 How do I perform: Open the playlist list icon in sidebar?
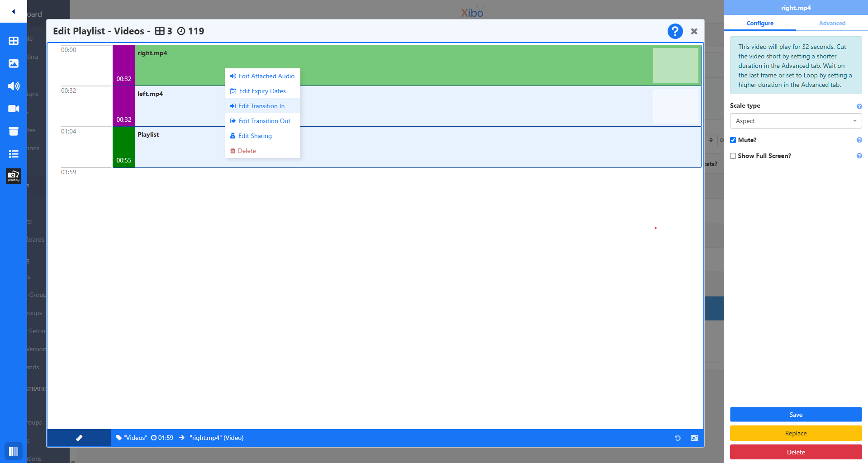[x=14, y=154]
